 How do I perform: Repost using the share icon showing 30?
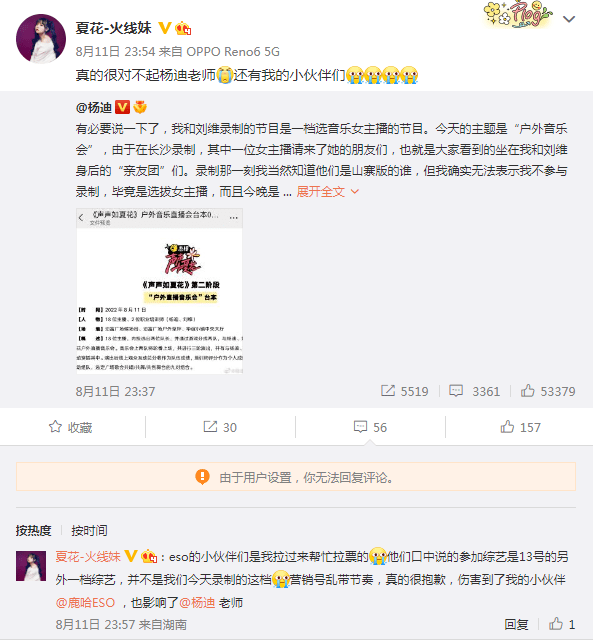point(220,427)
